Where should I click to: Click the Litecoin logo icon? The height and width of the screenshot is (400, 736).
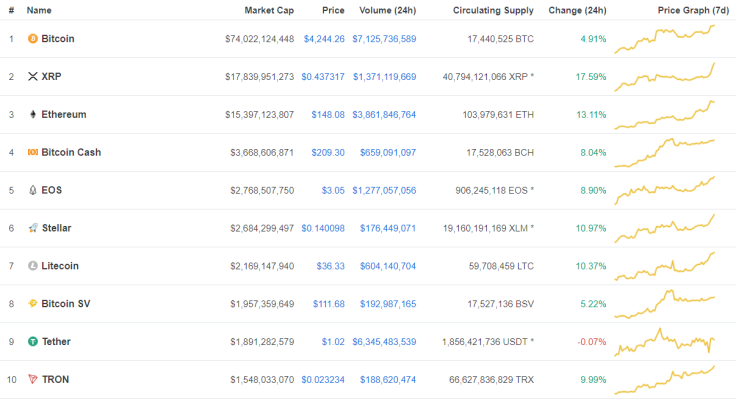point(32,266)
